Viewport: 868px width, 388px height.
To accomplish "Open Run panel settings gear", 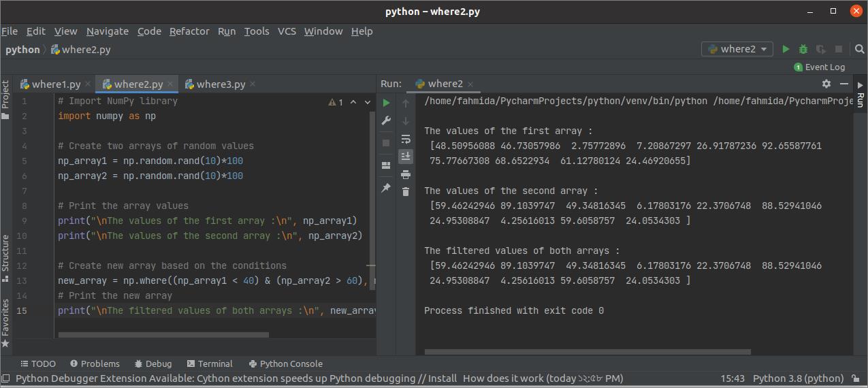I will [x=826, y=84].
